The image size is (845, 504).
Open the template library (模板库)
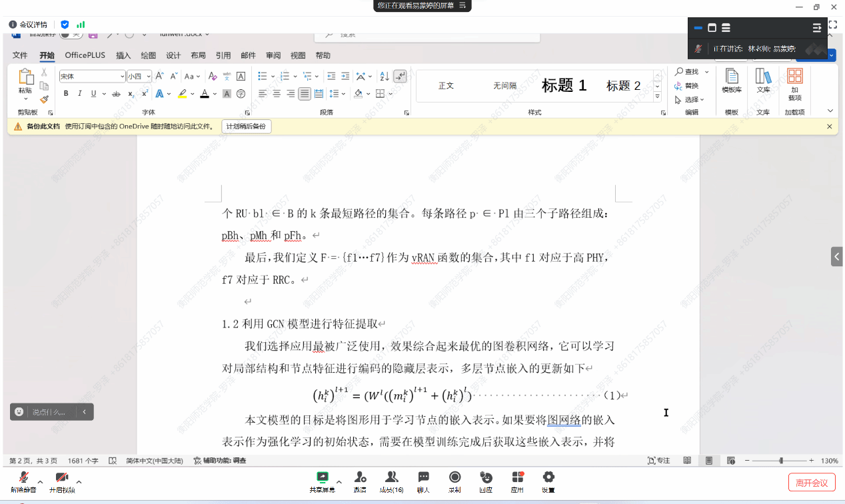coord(732,81)
